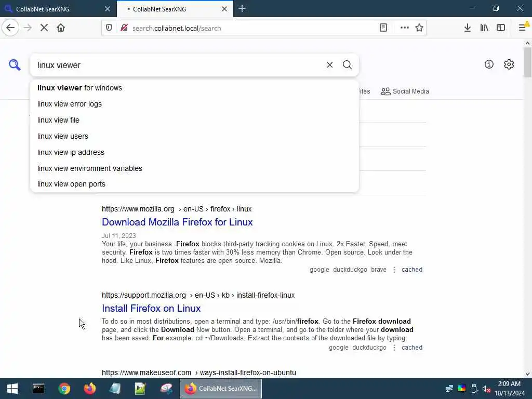
Task: Show Firefox sidebars
Action: (501, 28)
